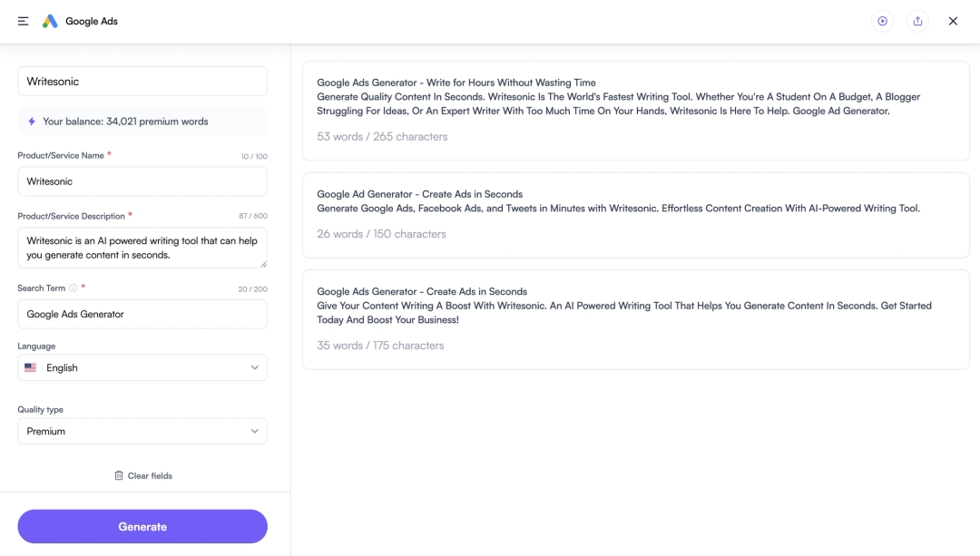Click the '35 words / 175 characters' text
The image size is (980, 556).
click(380, 346)
